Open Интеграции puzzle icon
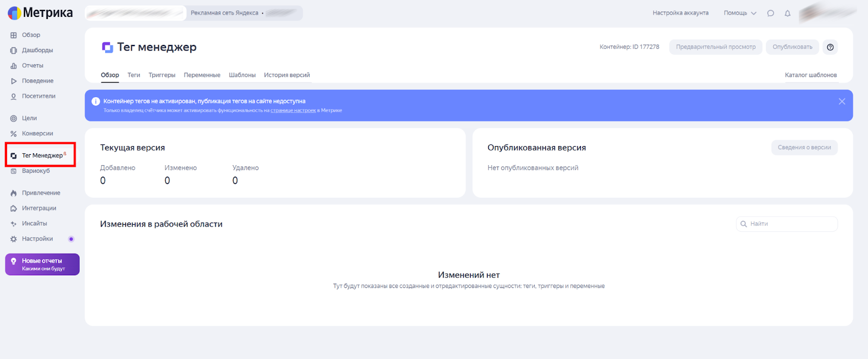Image resolution: width=868 pixels, height=359 pixels. pyautogui.click(x=14, y=209)
